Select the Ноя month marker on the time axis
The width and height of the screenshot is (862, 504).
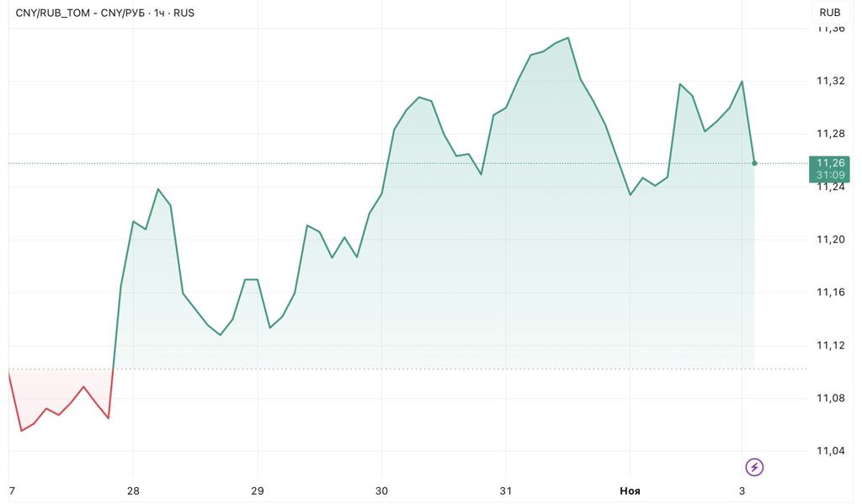(630, 491)
